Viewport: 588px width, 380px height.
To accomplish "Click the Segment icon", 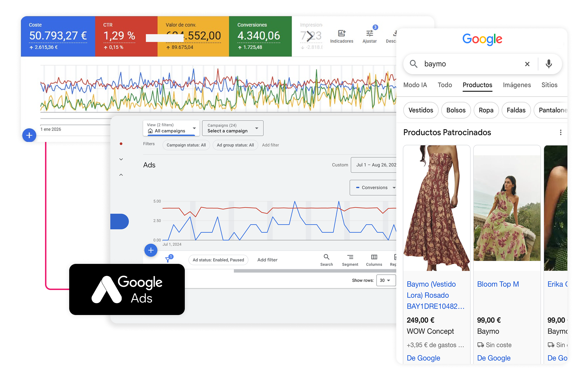I will [x=350, y=257].
